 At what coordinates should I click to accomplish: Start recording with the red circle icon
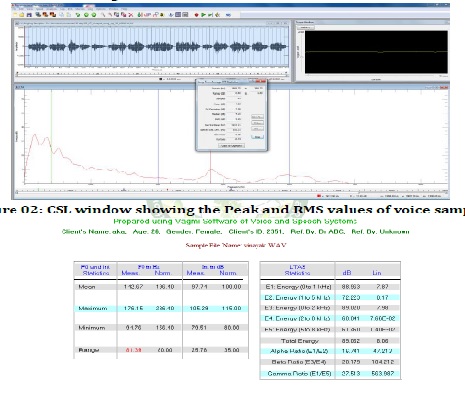(196, 15)
